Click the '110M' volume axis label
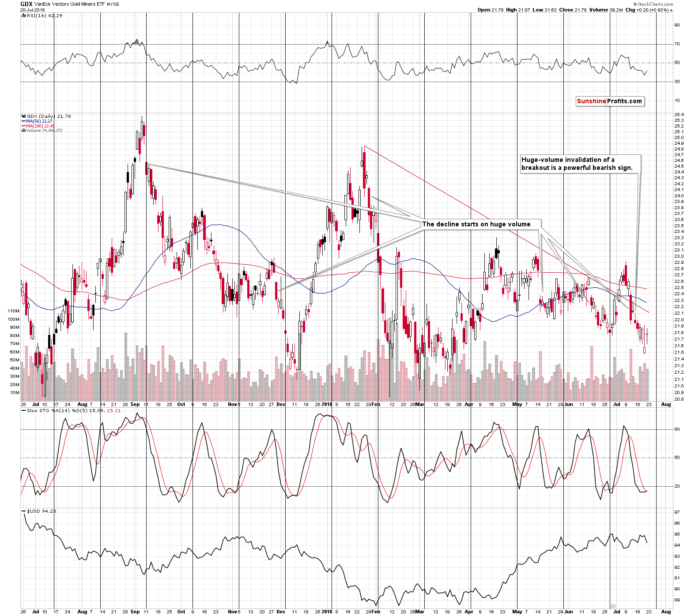 14,311
